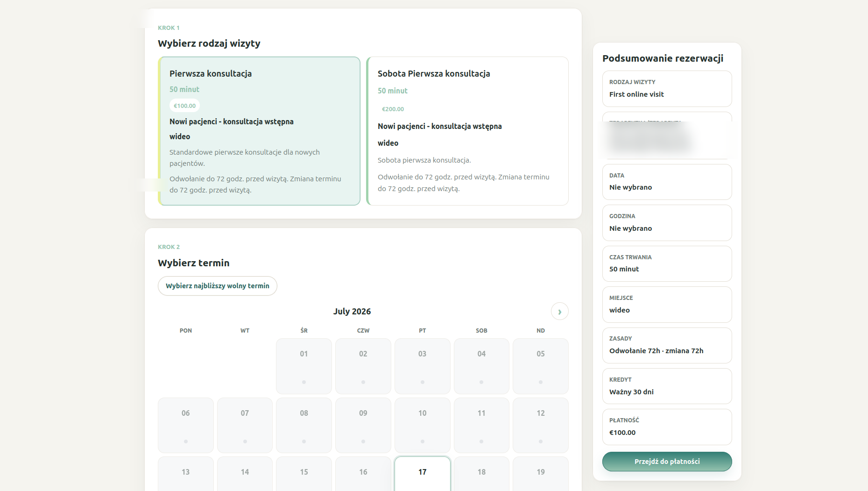868x491 pixels.
Task: Choose calendar day 04 Saturday
Action: point(481,366)
